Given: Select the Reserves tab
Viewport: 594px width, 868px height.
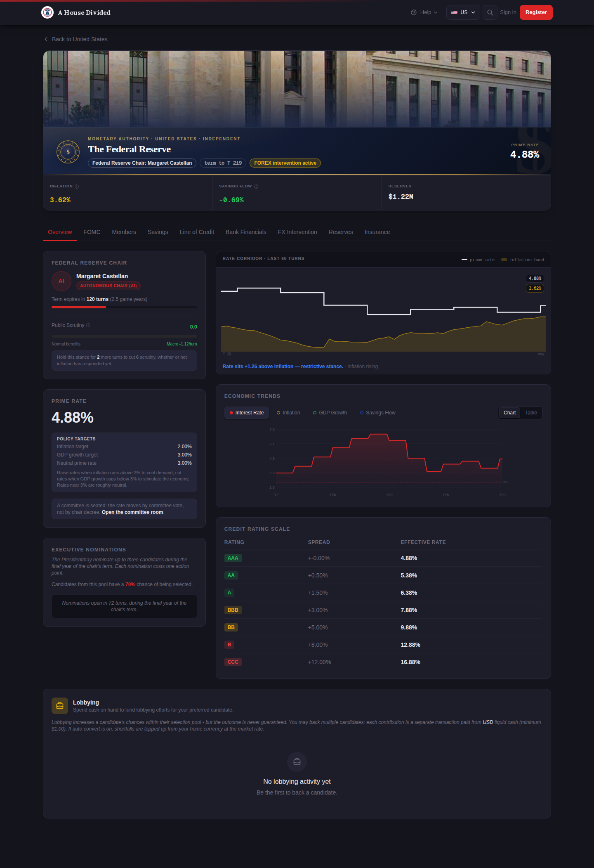Looking at the screenshot, I should coord(341,232).
